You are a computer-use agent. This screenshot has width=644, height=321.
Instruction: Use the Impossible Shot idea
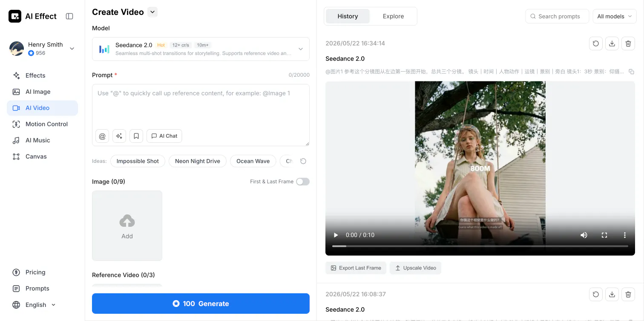138,161
